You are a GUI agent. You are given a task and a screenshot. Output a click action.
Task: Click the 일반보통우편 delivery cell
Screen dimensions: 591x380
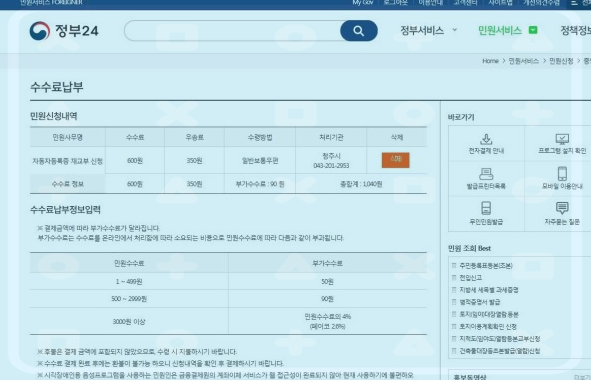pyautogui.click(x=260, y=161)
